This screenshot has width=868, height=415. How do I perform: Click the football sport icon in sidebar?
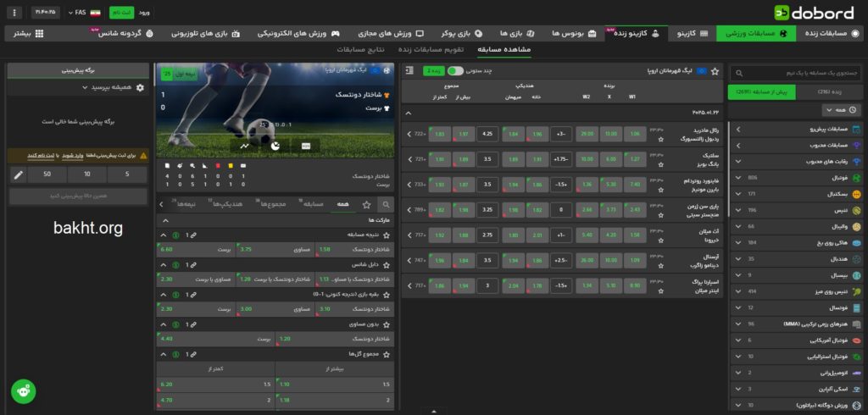(x=856, y=177)
